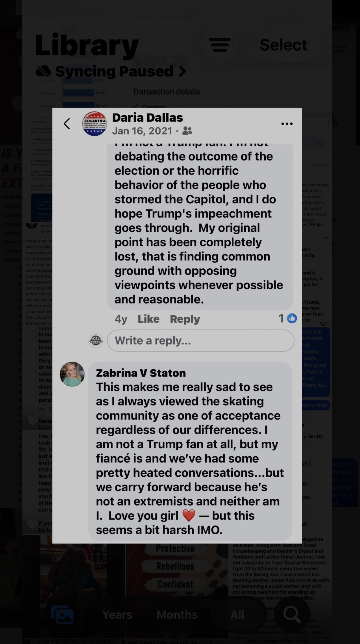Image resolution: width=360 pixels, height=644 pixels.
Task: Tap Daria Dallas's profile picture
Action: [94, 124]
